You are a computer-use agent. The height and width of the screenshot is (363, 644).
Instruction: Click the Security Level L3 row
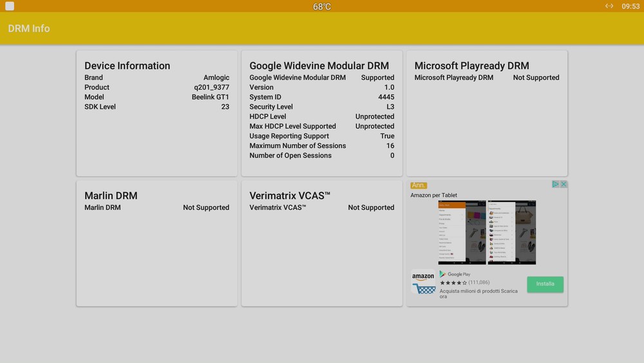coord(321,107)
